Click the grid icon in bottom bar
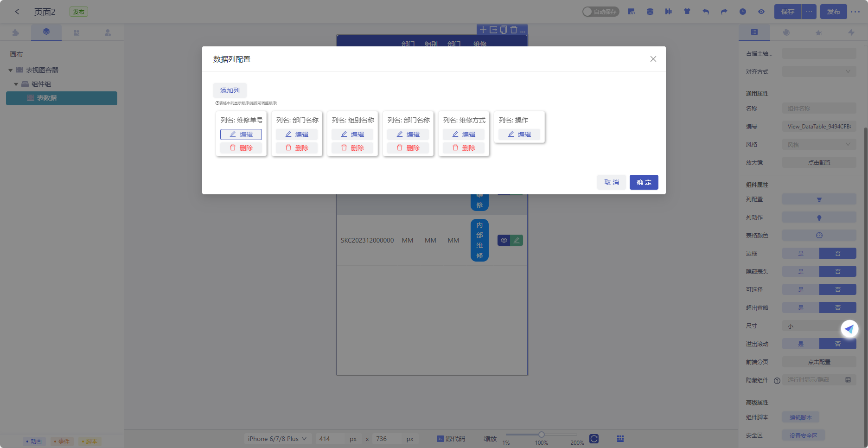 [x=620, y=439]
